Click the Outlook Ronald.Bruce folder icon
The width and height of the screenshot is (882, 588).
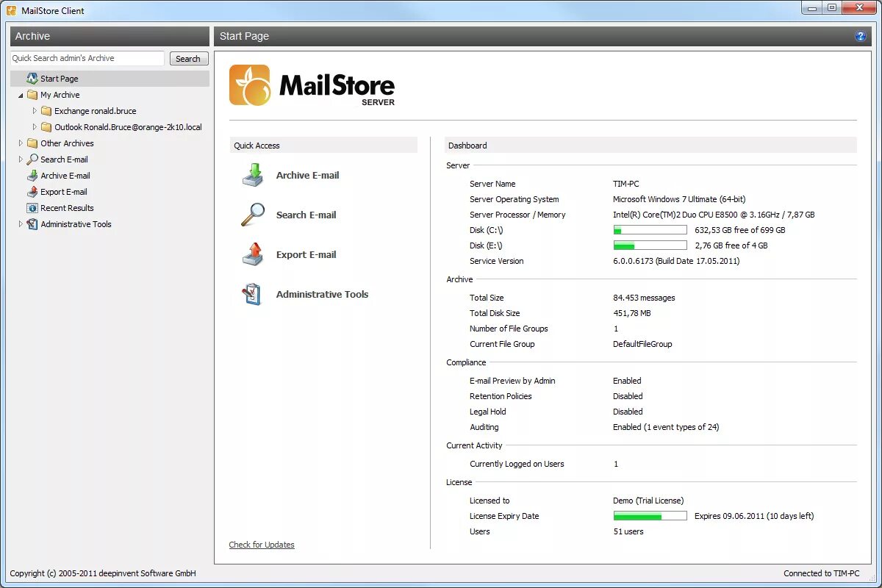pyautogui.click(x=46, y=127)
